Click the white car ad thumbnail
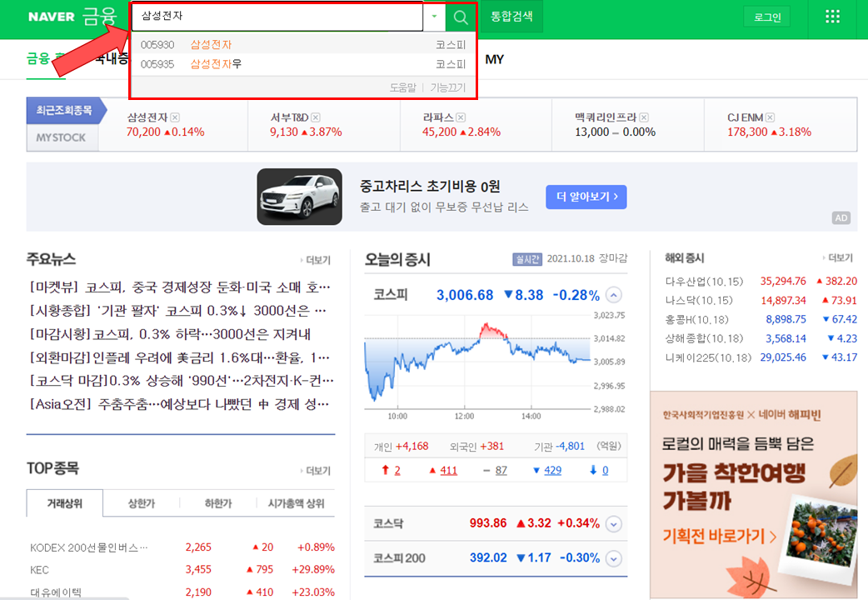The height and width of the screenshot is (600, 868). pos(300,197)
